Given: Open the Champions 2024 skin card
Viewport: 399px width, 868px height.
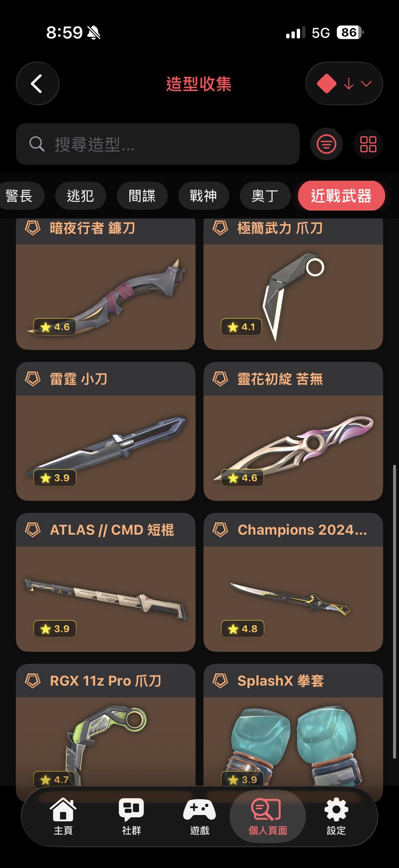Looking at the screenshot, I should pos(293,582).
